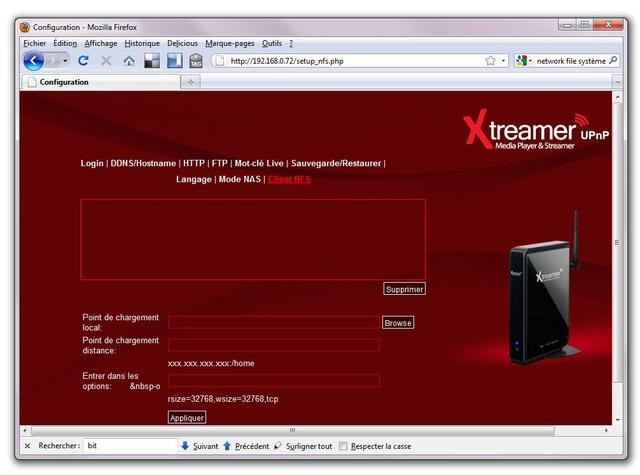
Task: Bookmark this page with the star icon
Action: point(490,61)
